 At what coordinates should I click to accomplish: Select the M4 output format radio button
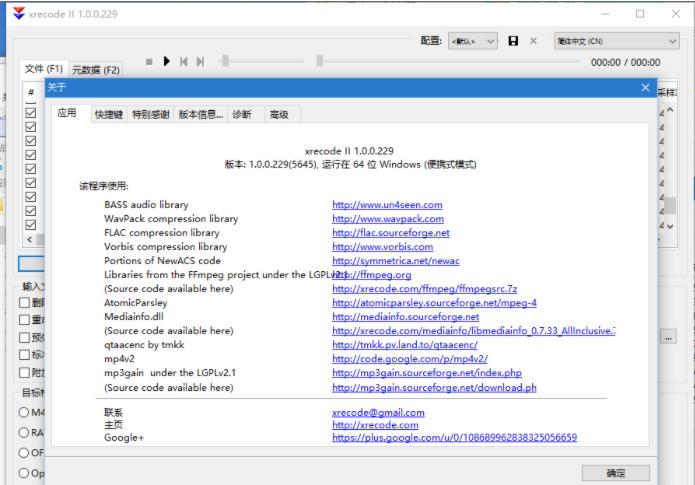(24, 412)
